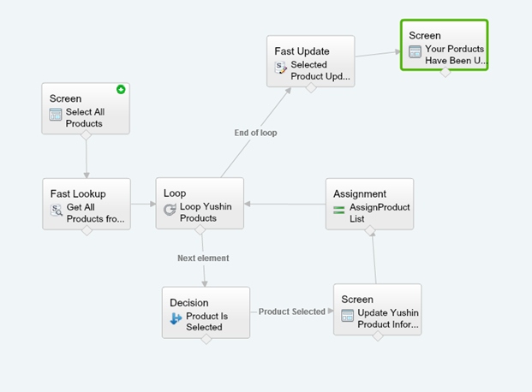The height and width of the screenshot is (392, 532).
Task: Select the Fast Update node title
Action: point(302,51)
